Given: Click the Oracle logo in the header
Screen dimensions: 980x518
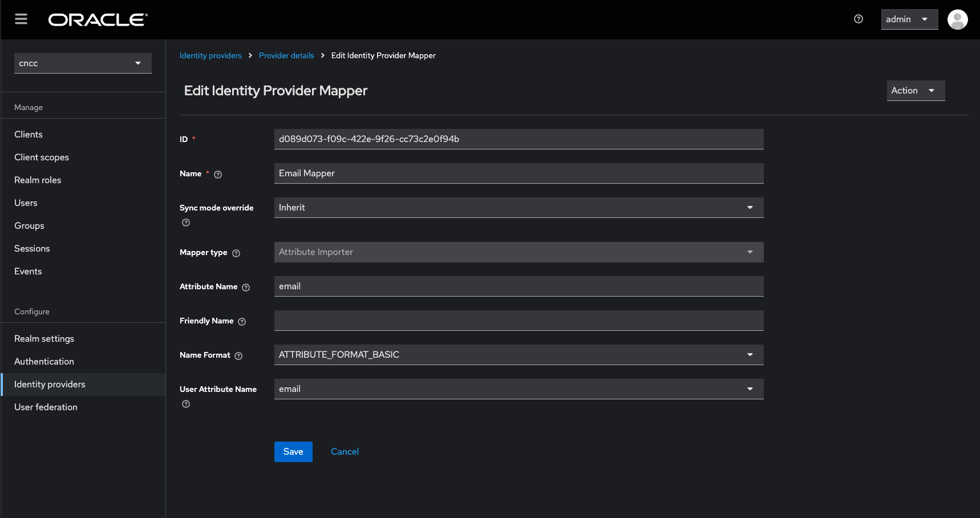Looking at the screenshot, I should click(x=97, y=19).
